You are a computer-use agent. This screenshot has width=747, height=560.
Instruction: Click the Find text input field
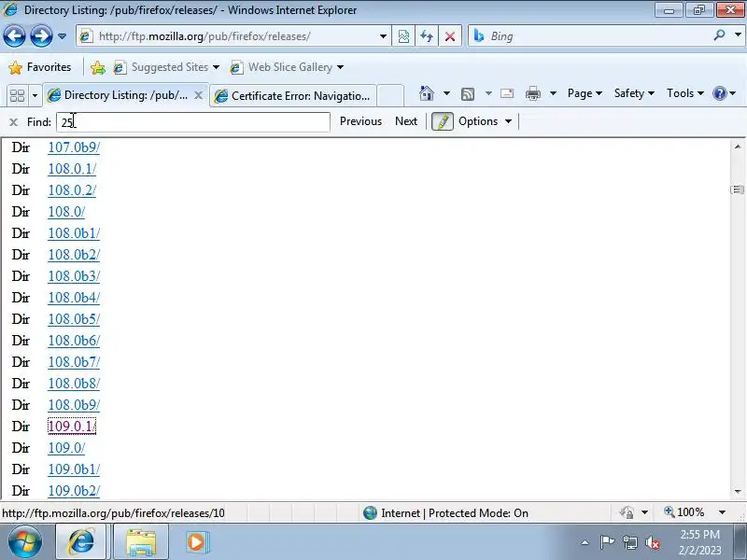tap(193, 122)
